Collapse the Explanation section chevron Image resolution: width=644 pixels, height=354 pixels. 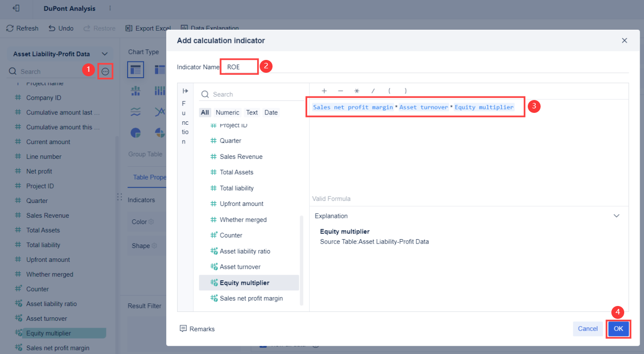[x=616, y=216]
